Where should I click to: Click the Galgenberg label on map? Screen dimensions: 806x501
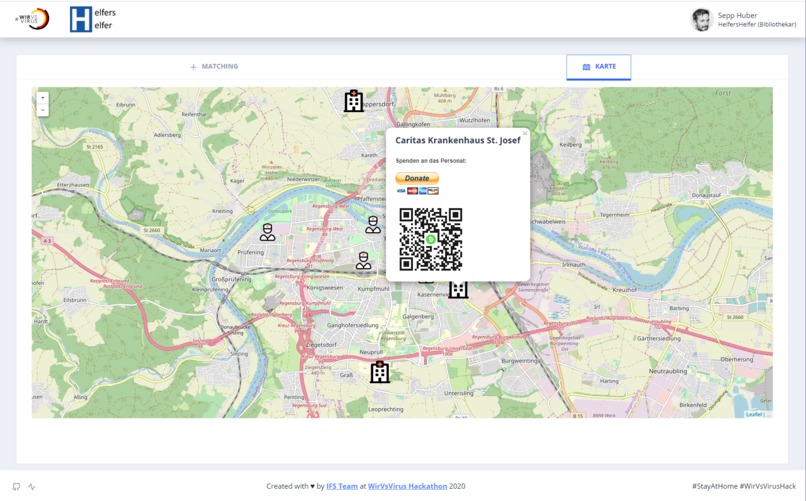tap(418, 317)
